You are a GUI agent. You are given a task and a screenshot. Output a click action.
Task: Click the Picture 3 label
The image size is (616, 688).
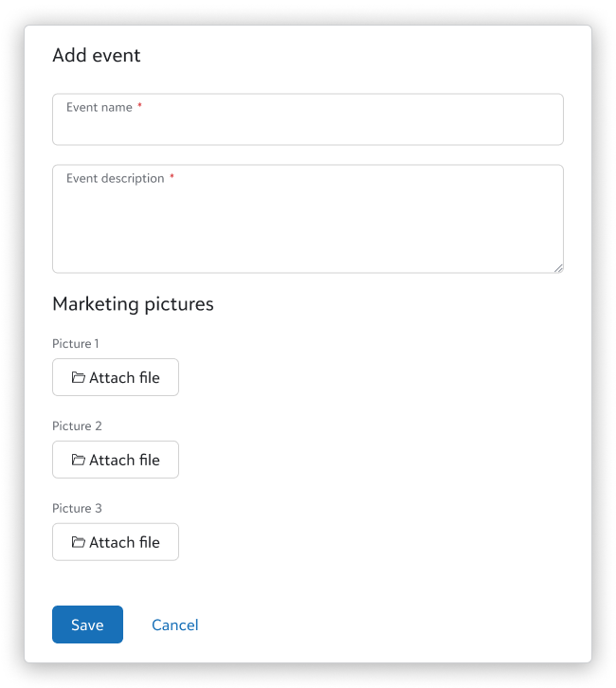[77, 509]
